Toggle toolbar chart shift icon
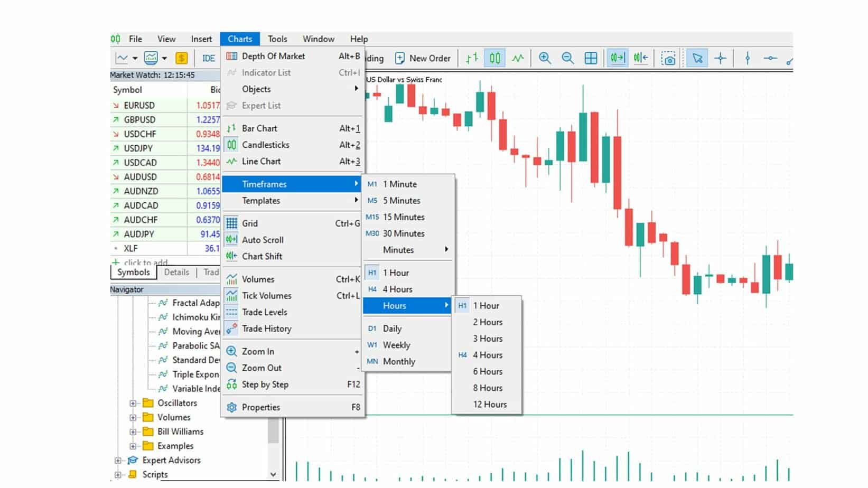 tap(640, 58)
